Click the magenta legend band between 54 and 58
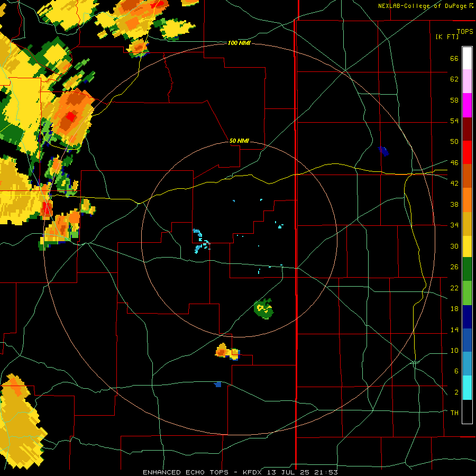This screenshot has width=476, height=476. pyautogui.click(x=467, y=105)
